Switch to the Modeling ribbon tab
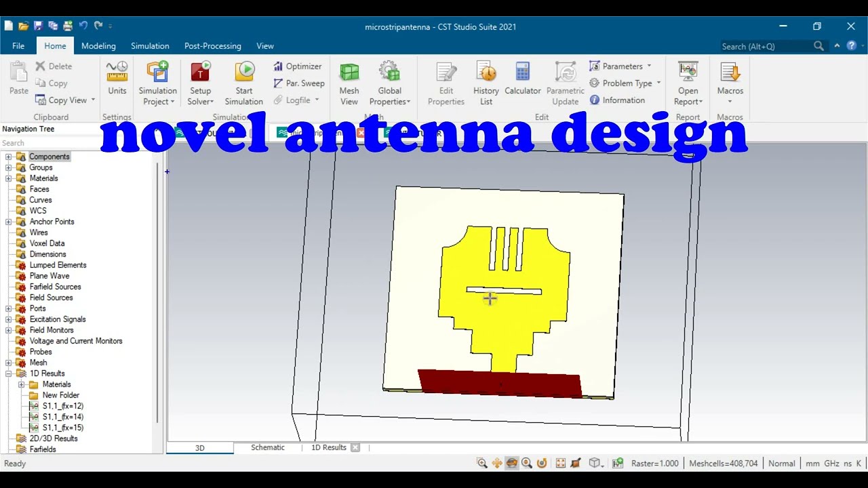This screenshot has width=868, height=488. point(98,46)
